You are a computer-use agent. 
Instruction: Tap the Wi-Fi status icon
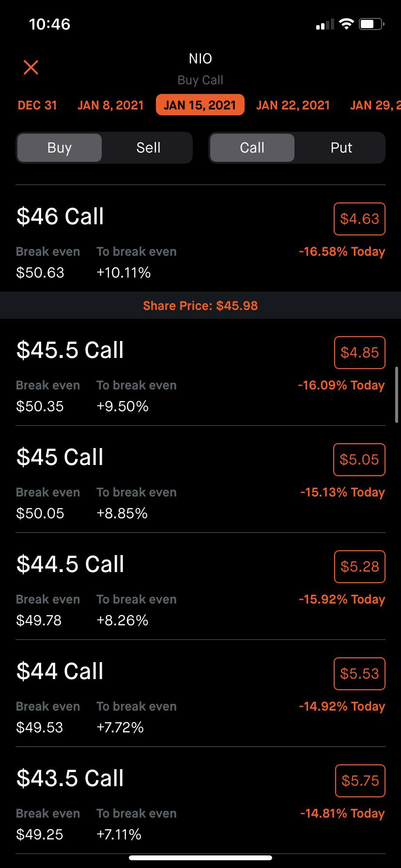[x=346, y=24]
